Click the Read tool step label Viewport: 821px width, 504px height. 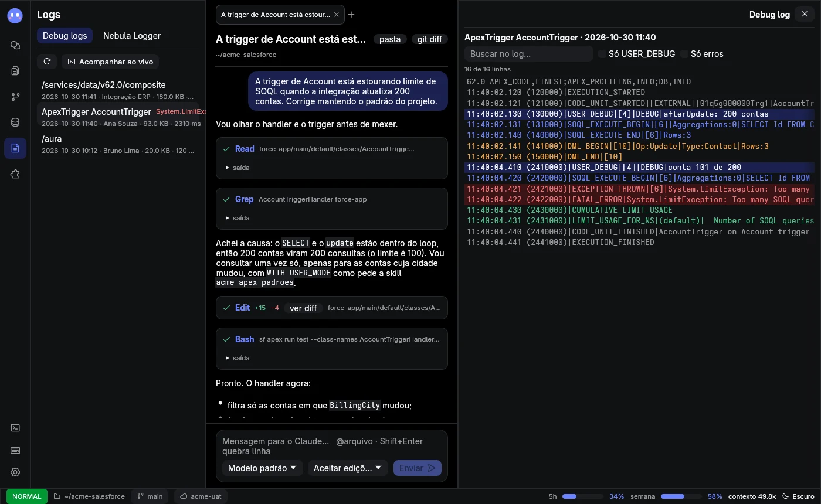(x=245, y=149)
